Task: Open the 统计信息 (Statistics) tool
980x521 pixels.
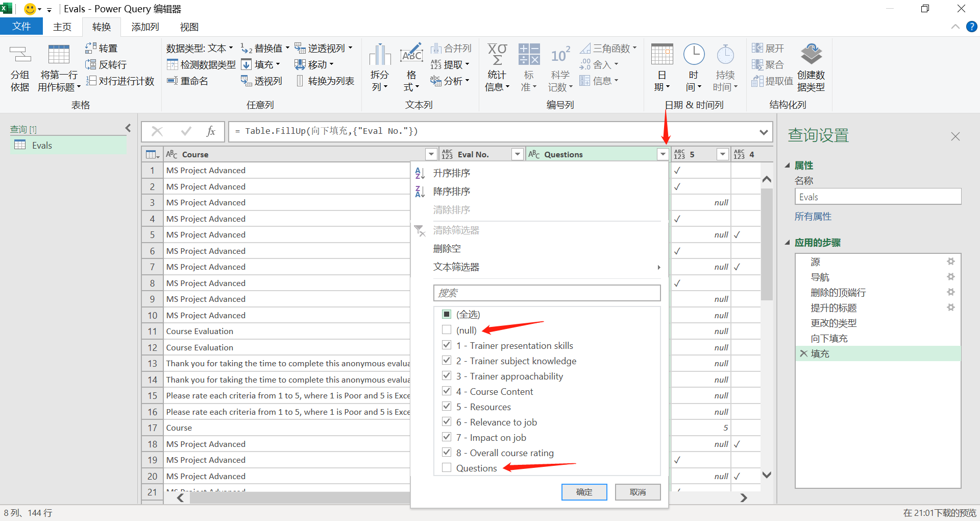Action: point(497,67)
